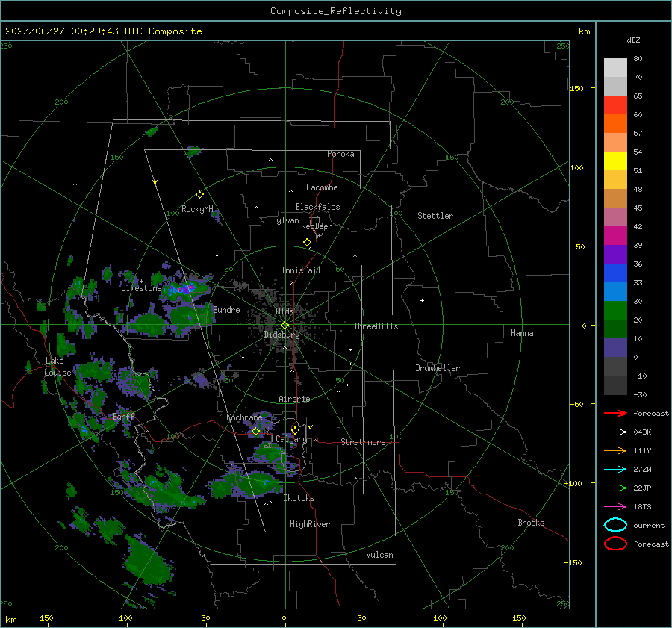
Task: Click the red 60–65 dBZ swatch
Action: coord(615,105)
